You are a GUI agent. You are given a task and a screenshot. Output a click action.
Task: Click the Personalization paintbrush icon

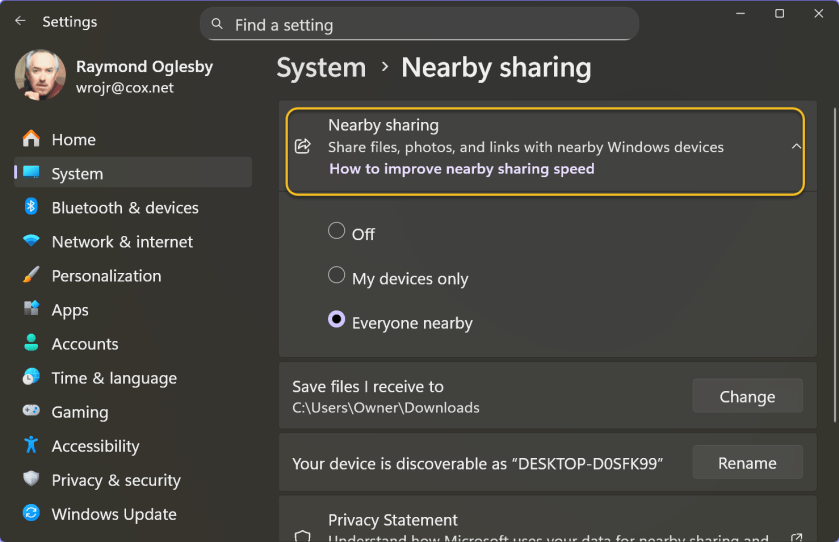(x=31, y=275)
